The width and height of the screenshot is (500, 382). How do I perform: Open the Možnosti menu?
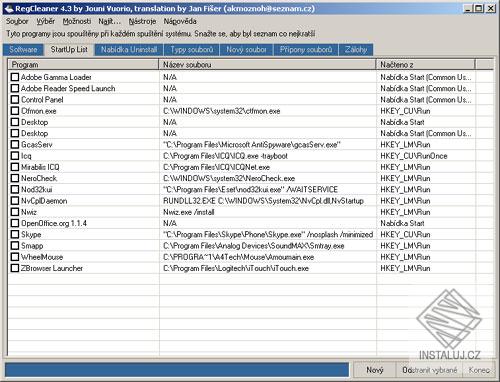(x=77, y=21)
